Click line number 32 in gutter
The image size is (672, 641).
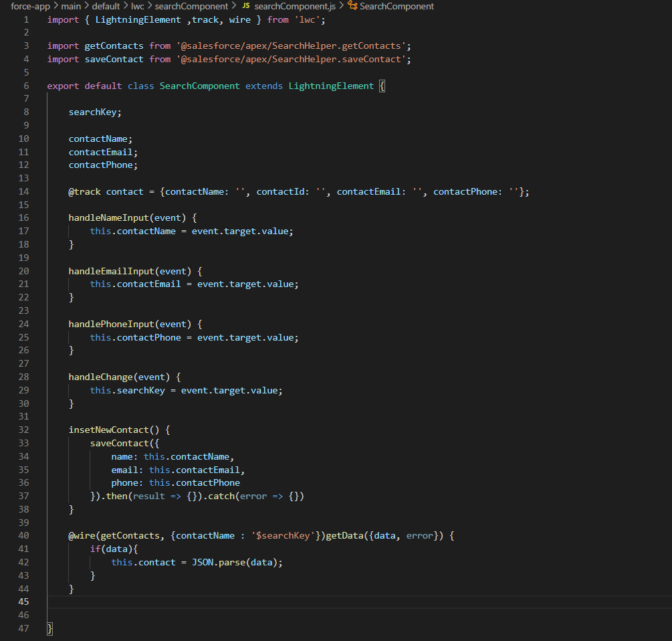pos(23,430)
